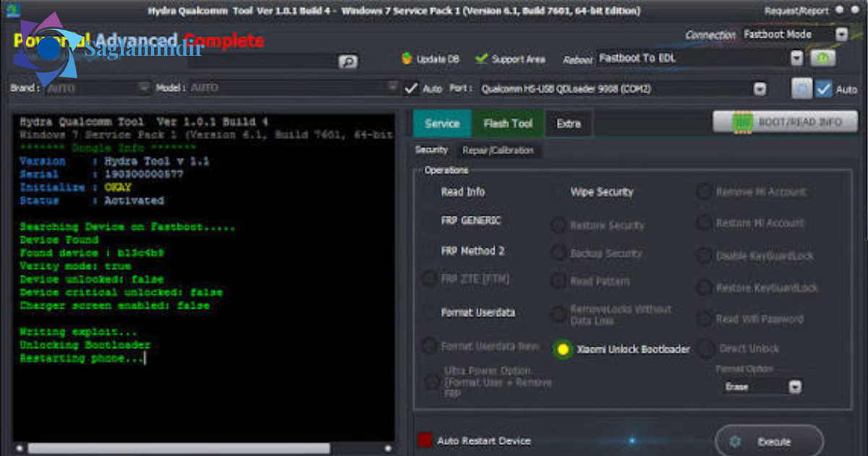This screenshot has width=868, height=456.
Task: Click the 'Unlocking Bootloader' log line
Action: tap(85, 345)
